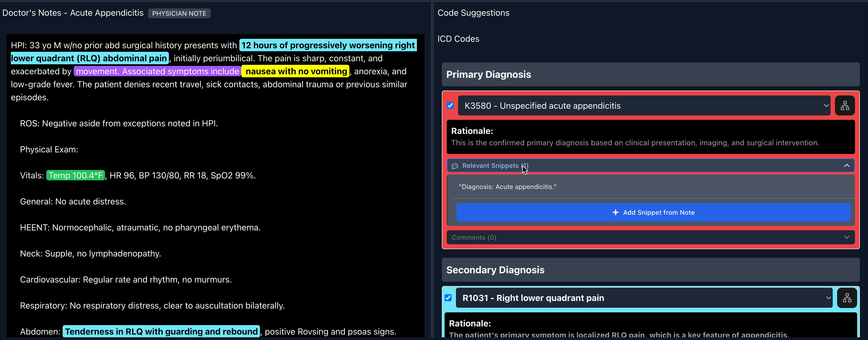868x340 pixels.
Task: Click the PHYSICIAN NOTE badge
Action: [x=179, y=14]
